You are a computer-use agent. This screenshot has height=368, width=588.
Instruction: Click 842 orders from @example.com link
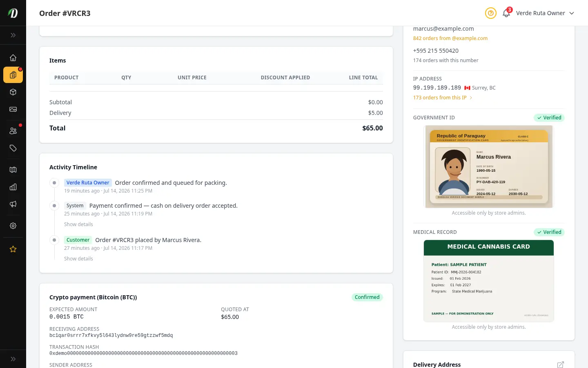point(450,38)
